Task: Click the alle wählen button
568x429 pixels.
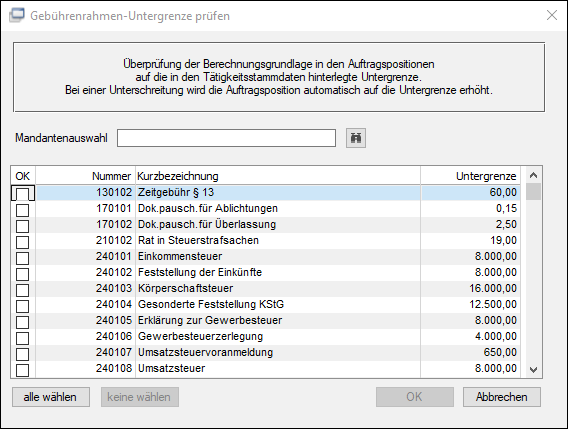Action: click(51, 397)
